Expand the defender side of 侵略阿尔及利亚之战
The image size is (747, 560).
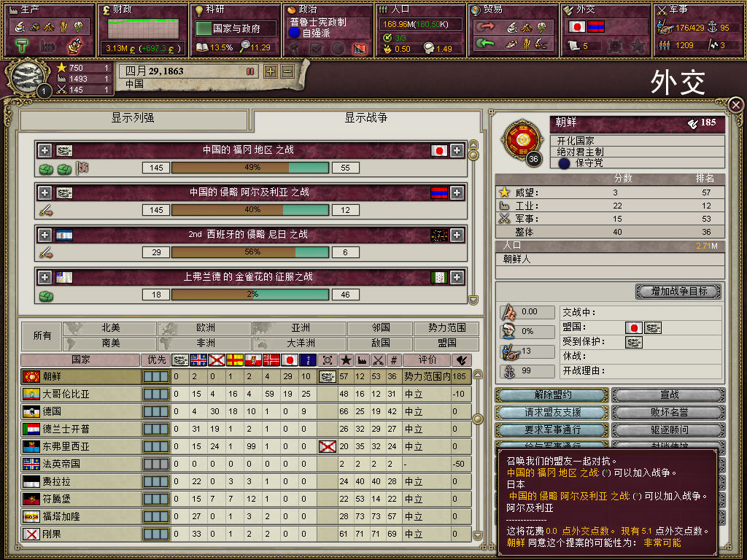click(x=457, y=192)
